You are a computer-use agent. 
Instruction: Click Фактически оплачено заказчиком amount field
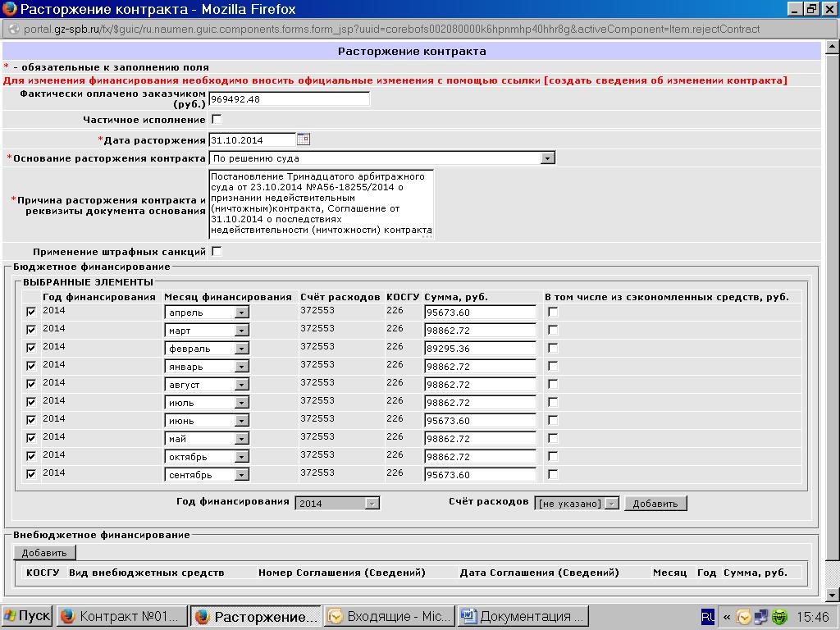[x=289, y=98]
